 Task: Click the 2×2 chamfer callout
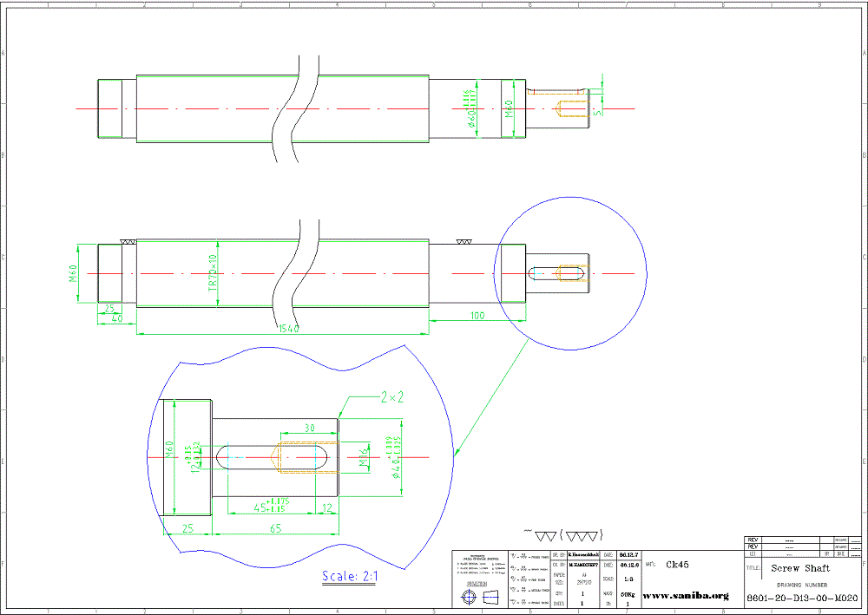pyautogui.click(x=392, y=396)
